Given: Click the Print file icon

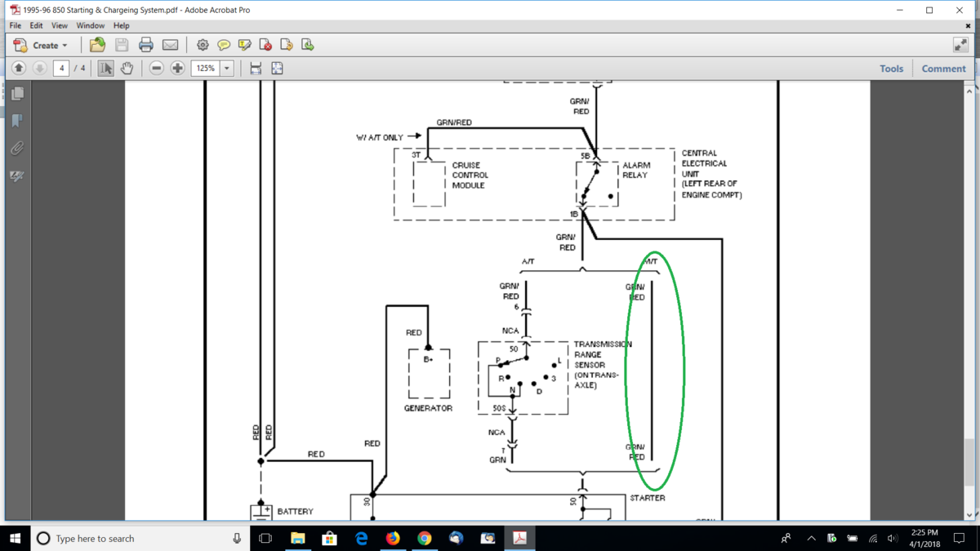Looking at the screenshot, I should 145,45.
